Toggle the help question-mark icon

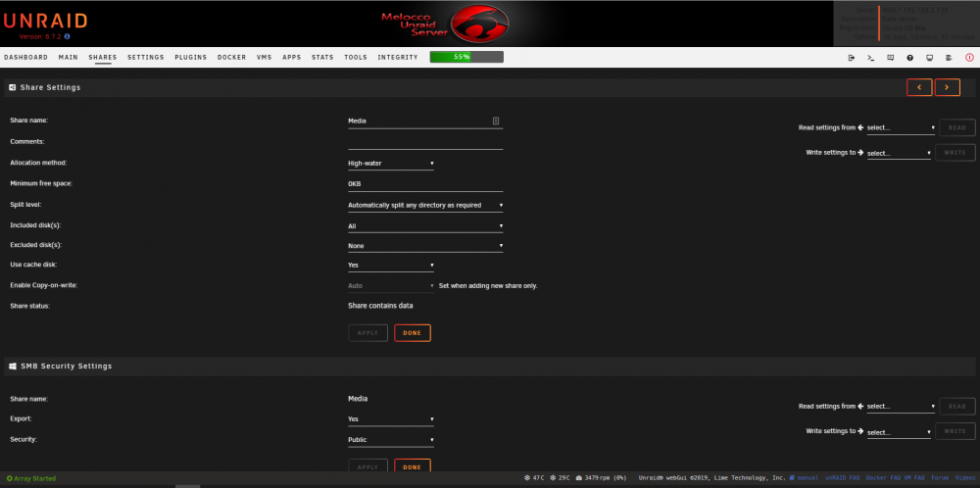910,58
